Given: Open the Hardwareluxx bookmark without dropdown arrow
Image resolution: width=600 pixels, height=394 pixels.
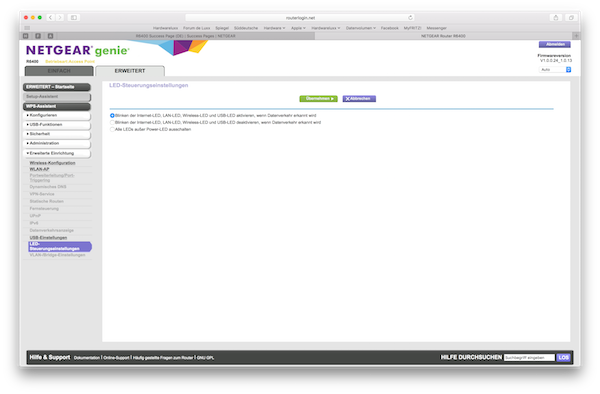Looking at the screenshot, I should [x=165, y=28].
